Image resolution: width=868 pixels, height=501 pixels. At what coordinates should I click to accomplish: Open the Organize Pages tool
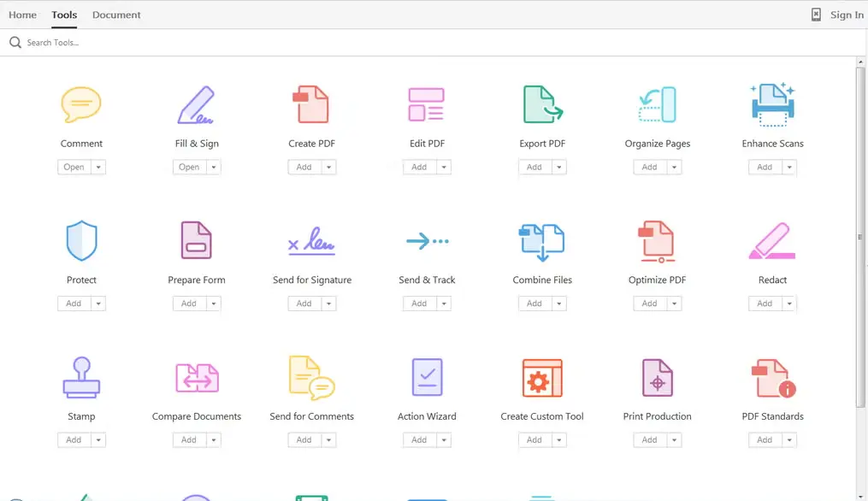coord(657,104)
